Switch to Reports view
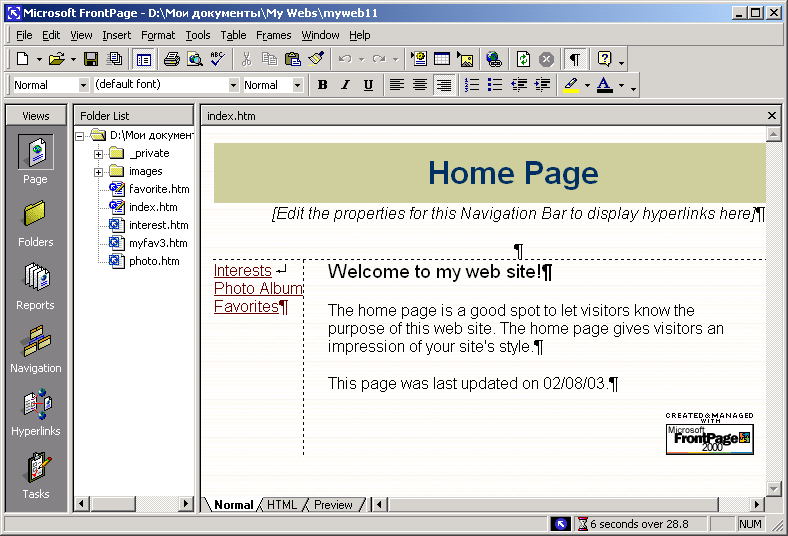The image size is (788, 536). (x=36, y=286)
